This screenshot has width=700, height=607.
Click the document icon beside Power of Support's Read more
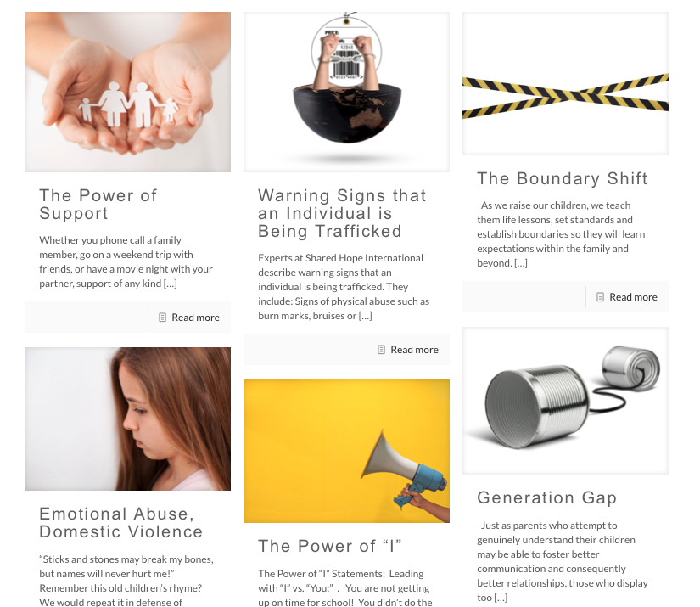(163, 318)
